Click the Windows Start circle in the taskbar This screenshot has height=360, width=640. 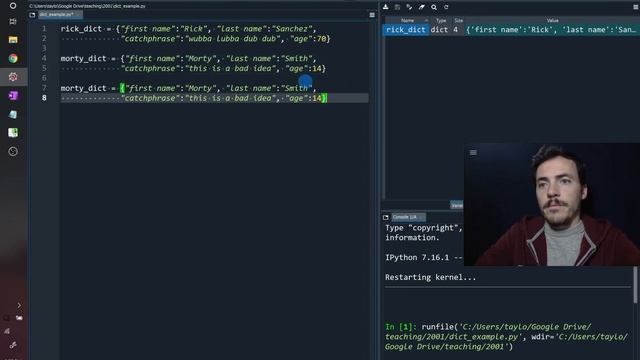tap(13, 6)
